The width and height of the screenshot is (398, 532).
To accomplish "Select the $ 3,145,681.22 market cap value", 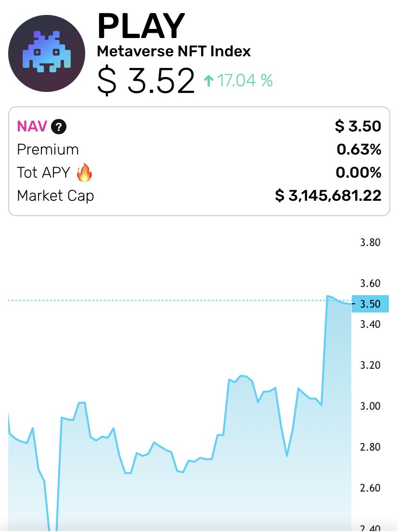I will 328,195.
